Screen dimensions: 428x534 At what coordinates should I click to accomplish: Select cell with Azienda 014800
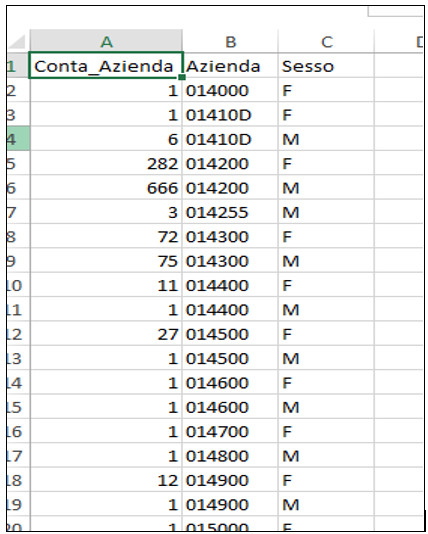coord(230,456)
